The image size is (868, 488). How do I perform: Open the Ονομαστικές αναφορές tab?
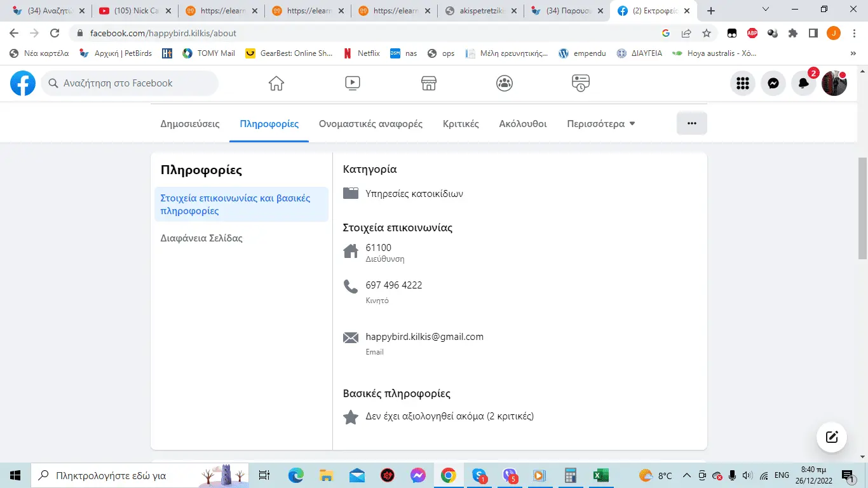point(370,124)
